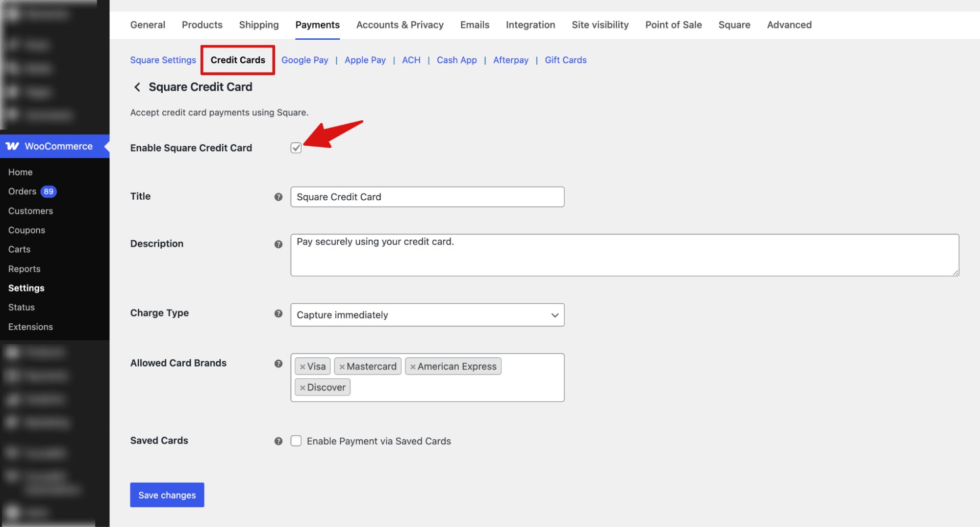Open the ACH sub-section

(411, 60)
